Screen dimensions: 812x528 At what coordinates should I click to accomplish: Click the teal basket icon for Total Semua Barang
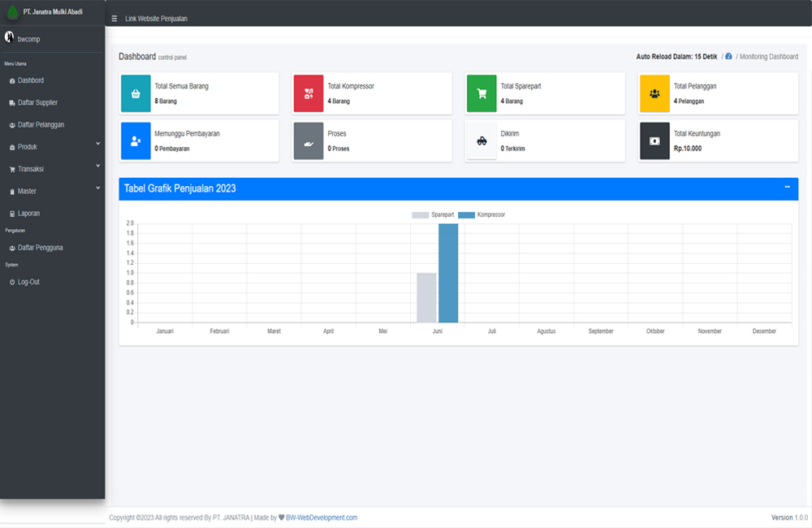tap(136, 93)
